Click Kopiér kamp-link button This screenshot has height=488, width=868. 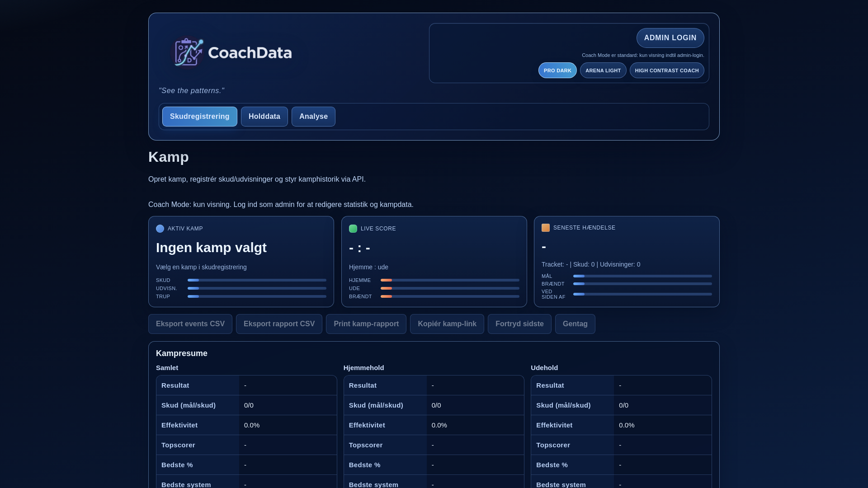coord(447,324)
